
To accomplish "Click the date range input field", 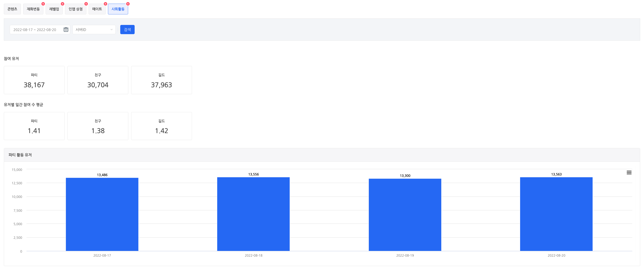I will pyautogui.click(x=40, y=30).
